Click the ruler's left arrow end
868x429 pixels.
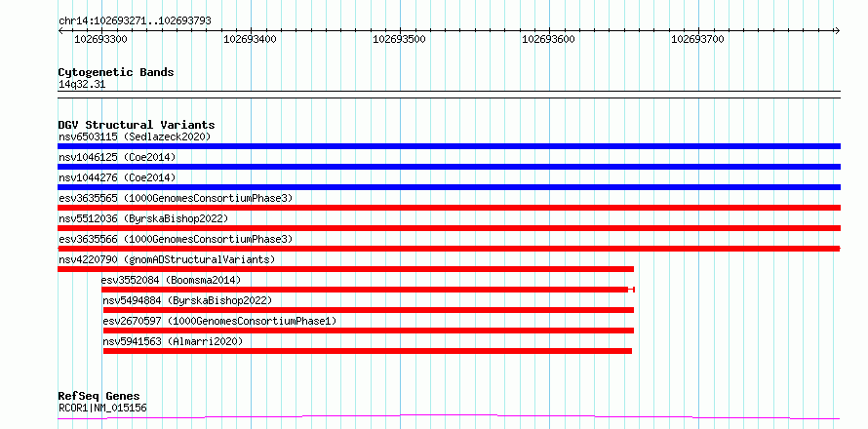coord(60,30)
